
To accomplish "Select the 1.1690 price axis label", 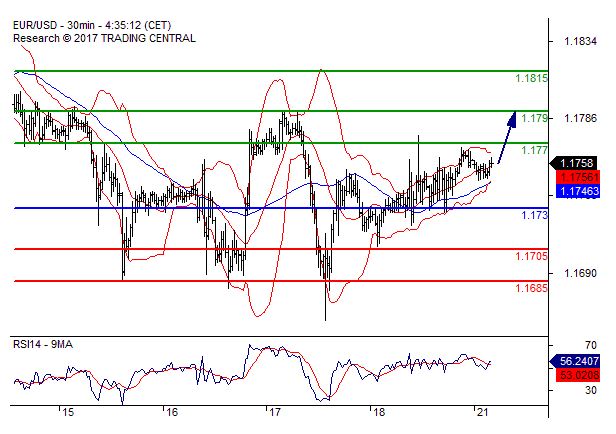I will (x=580, y=273).
